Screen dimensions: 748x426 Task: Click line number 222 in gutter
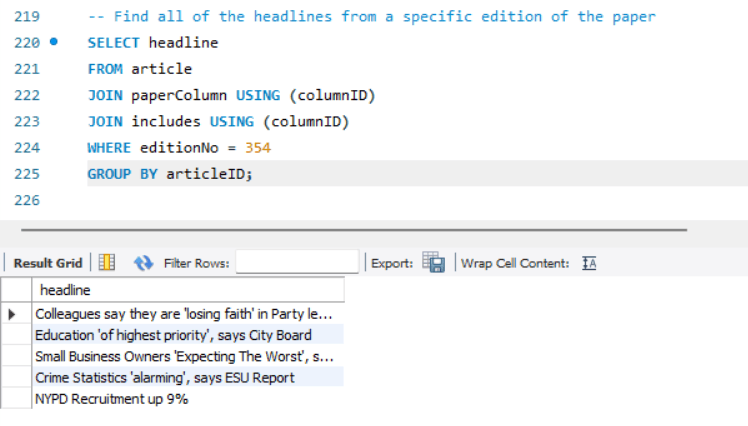coord(27,95)
